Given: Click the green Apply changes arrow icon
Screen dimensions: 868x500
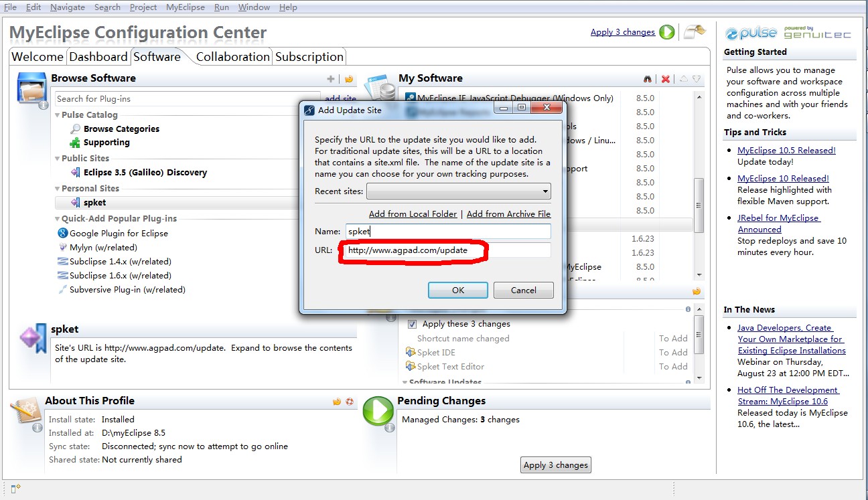Looking at the screenshot, I should pos(667,32).
